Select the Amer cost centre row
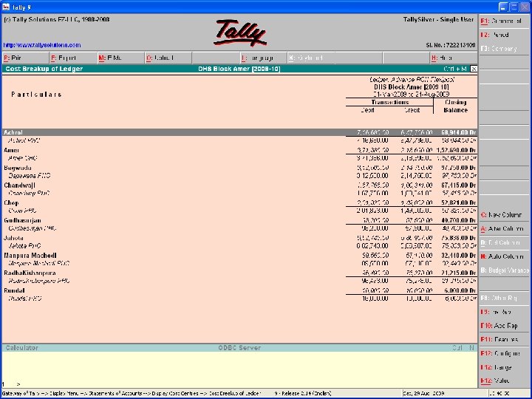Screen dimensions: 532x399 click(239, 150)
